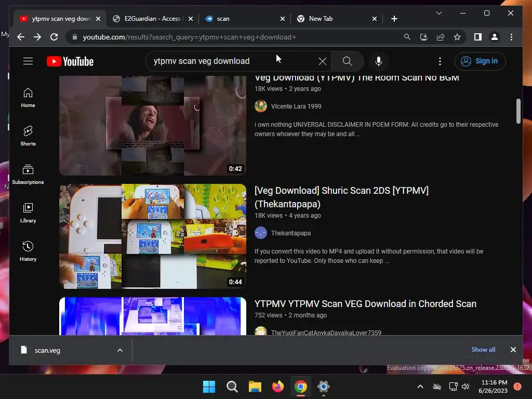Click the page vertical scrollbar
The height and width of the screenshot is (399, 532).
(518, 111)
